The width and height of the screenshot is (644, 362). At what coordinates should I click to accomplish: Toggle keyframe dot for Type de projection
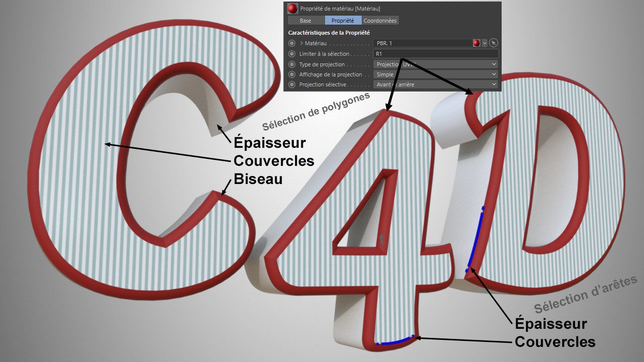(x=292, y=64)
